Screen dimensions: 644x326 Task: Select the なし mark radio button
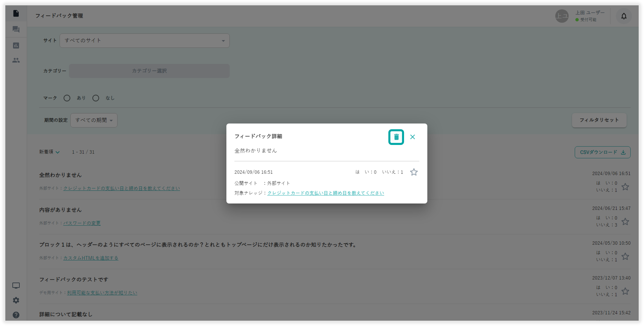click(96, 98)
